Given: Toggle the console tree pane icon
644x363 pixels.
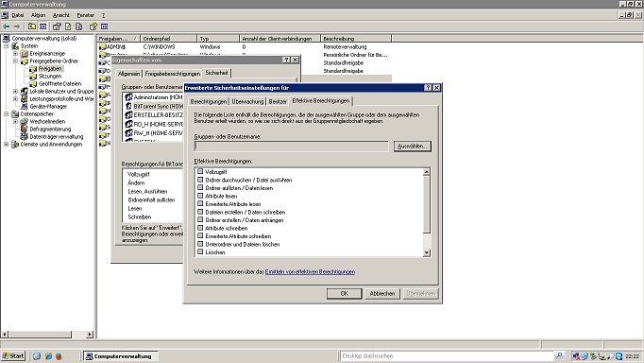Looking at the screenshot, I should [42, 26].
